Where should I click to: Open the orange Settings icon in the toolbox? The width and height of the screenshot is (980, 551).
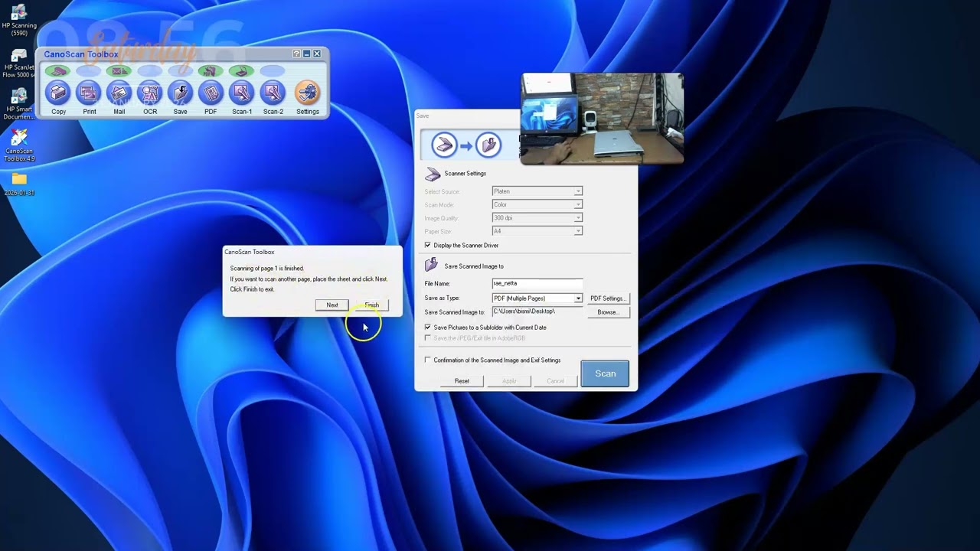308,93
